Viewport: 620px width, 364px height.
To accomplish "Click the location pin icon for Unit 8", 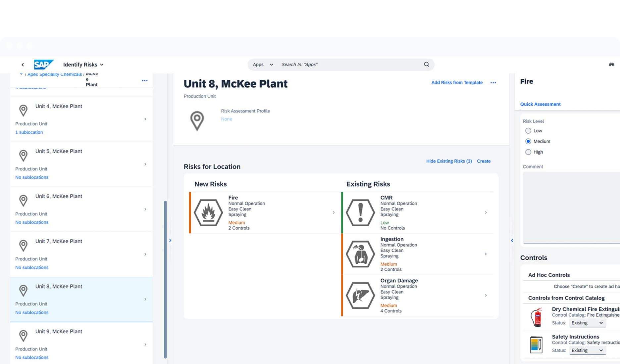I will (23, 290).
